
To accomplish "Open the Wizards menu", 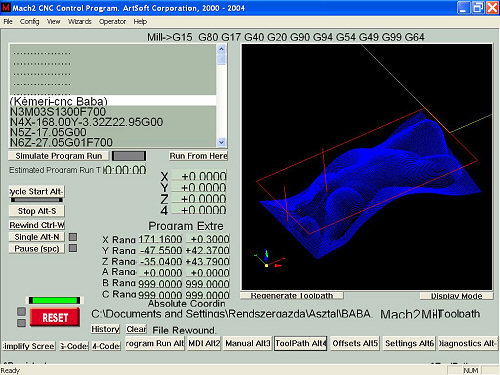I will click(80, 22).
